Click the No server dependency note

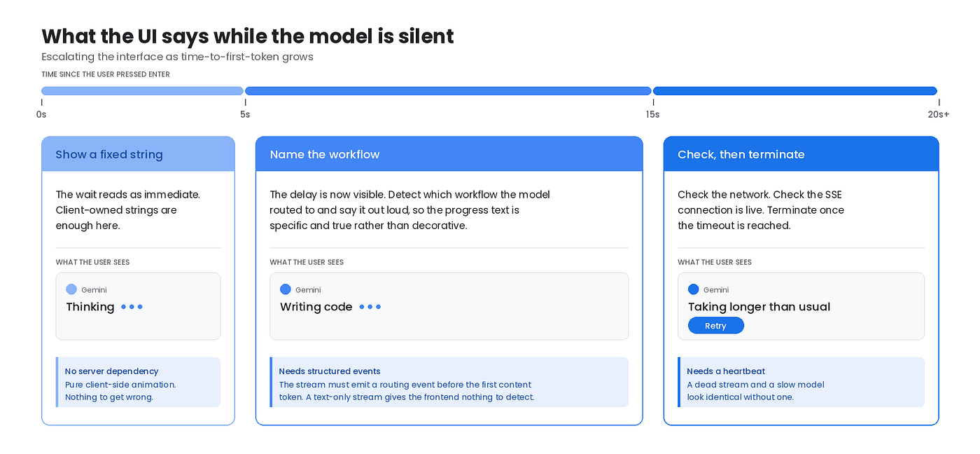tap(138, 383)
